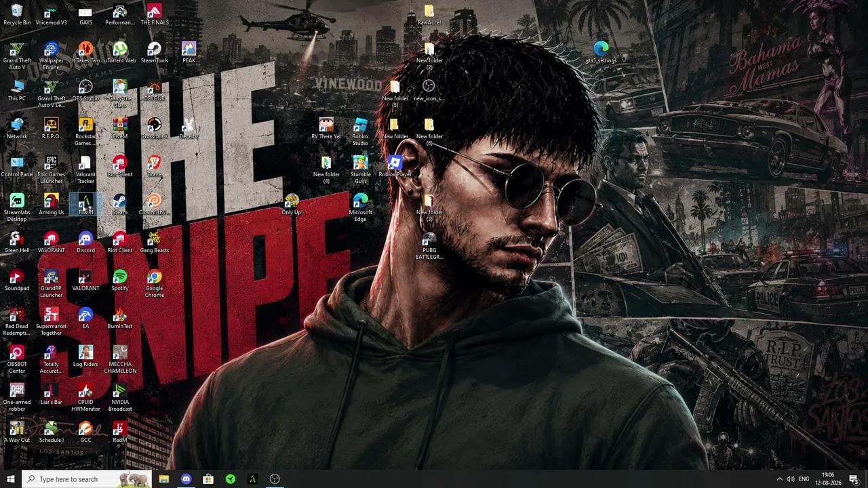Select the Roblox Player shortcut
868x488 pixels.
[x=395, y=167]
